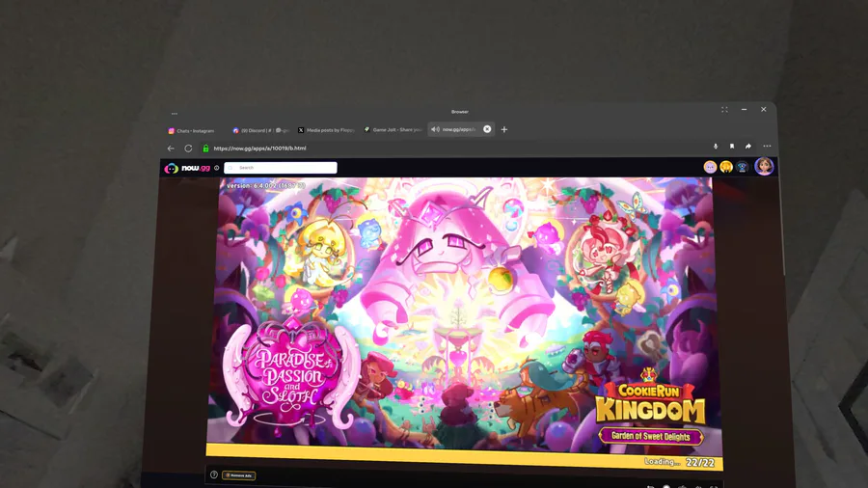Click the dark blue-glow icon in now.gg header

(743, 167)
